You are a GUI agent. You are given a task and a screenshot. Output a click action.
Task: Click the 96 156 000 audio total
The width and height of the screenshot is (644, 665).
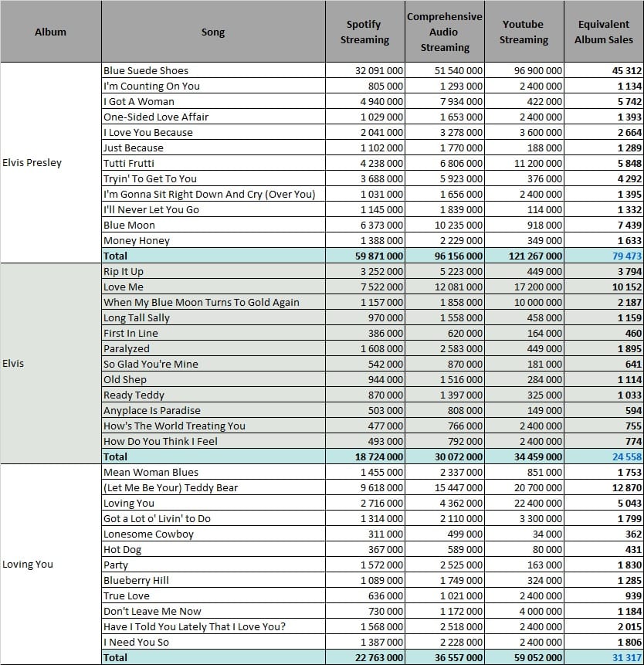pos(445,256)
